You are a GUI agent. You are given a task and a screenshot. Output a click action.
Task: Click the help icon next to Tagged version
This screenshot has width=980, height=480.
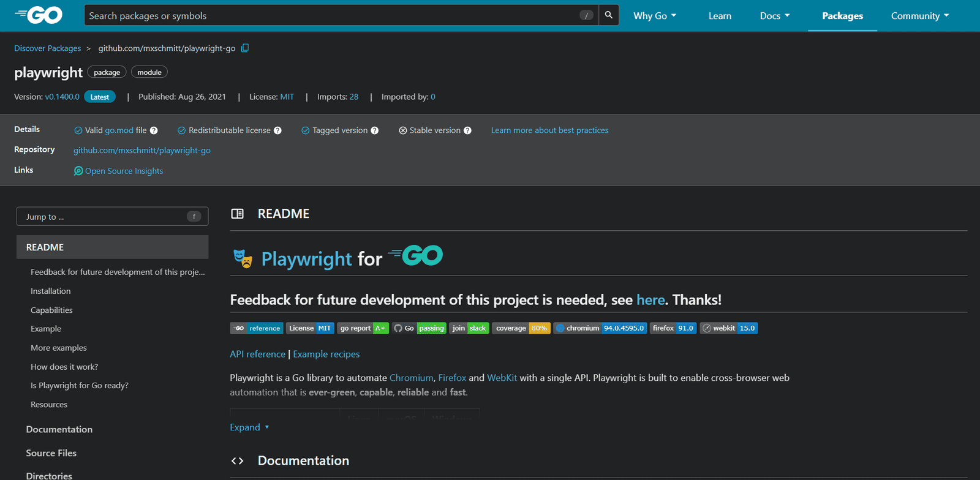pos(375,130)
